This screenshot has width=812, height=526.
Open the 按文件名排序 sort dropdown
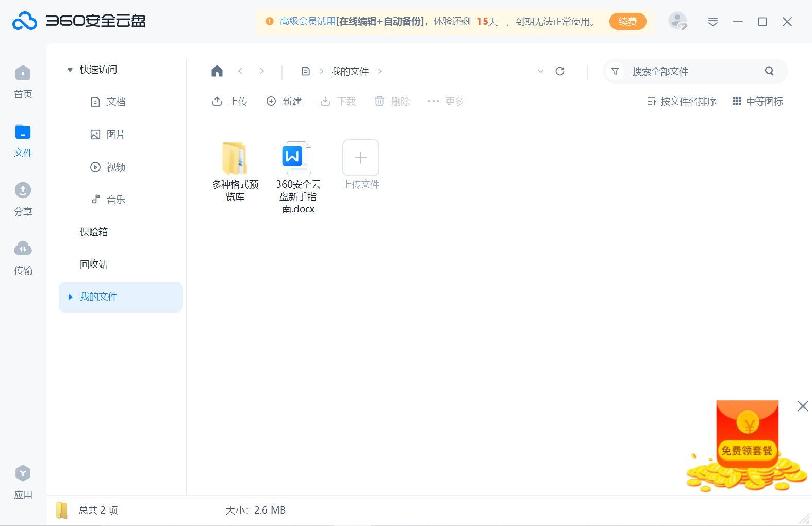click(x=682, y=102)
